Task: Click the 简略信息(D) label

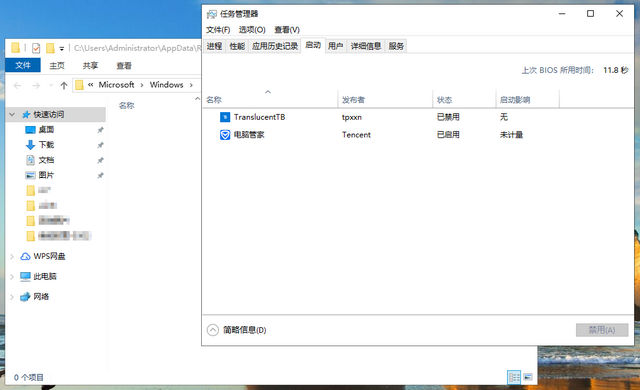Action: click(x=244, y=330)
